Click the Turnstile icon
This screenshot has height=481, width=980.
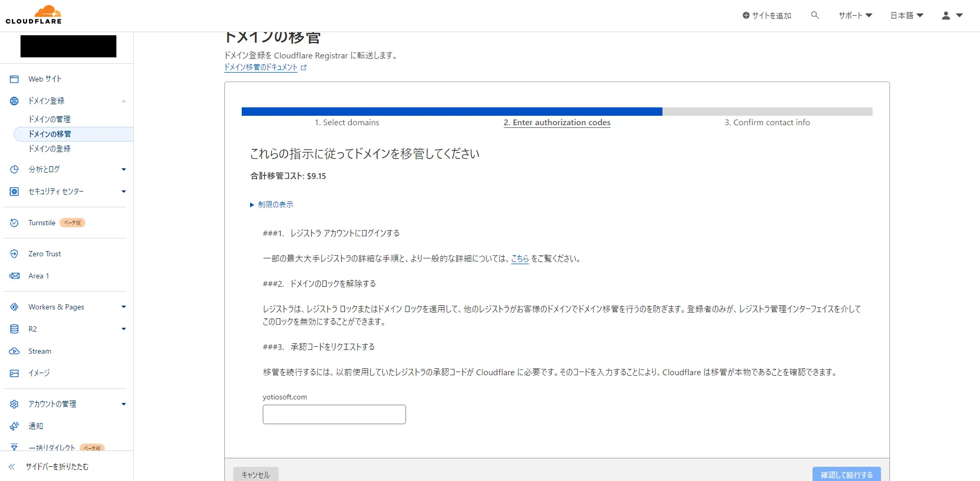point(14,223)
